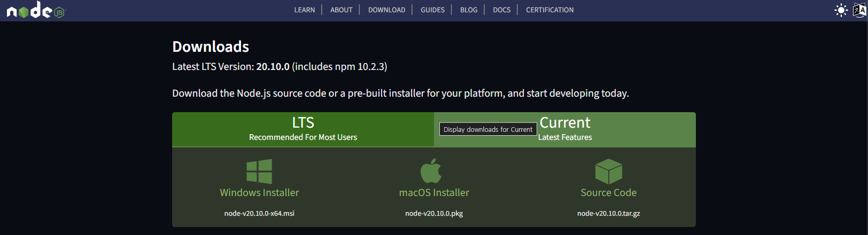Click the macOS Installer link
Image resolution: width=868 pixels, height=235 pixels.
[x=434, y=192]
